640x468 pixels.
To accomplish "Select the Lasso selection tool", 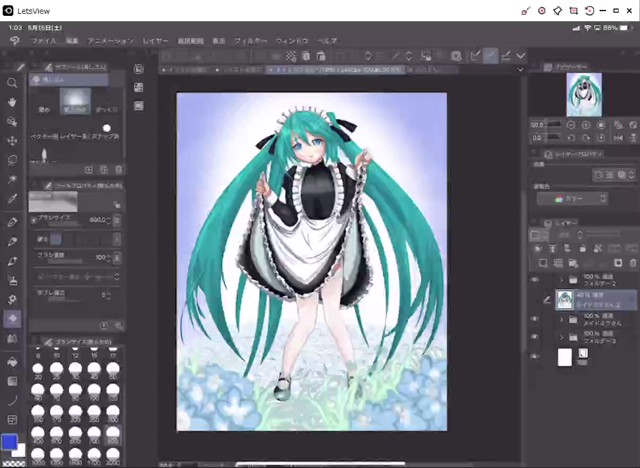I will (12, 160).
